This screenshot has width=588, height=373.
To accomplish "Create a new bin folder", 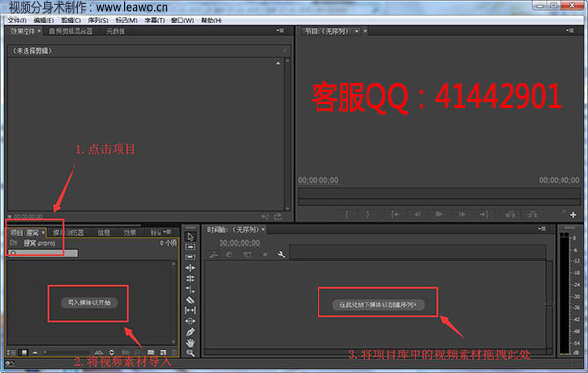I will click(151, 352).
